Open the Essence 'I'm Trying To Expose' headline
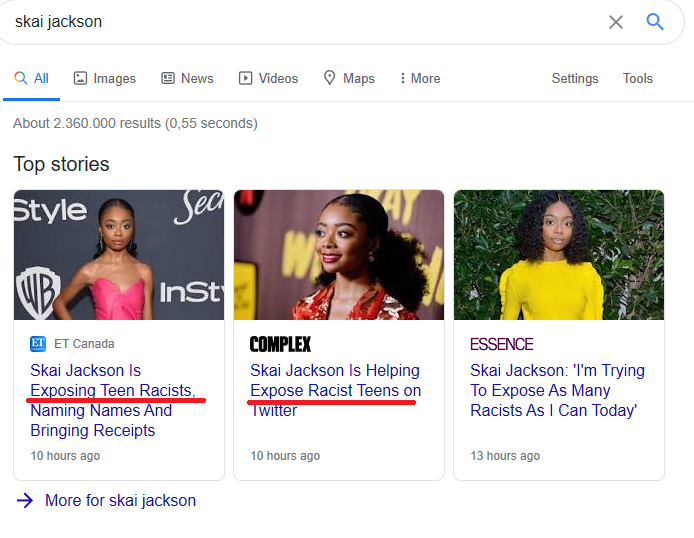 (x=557, y=390)
